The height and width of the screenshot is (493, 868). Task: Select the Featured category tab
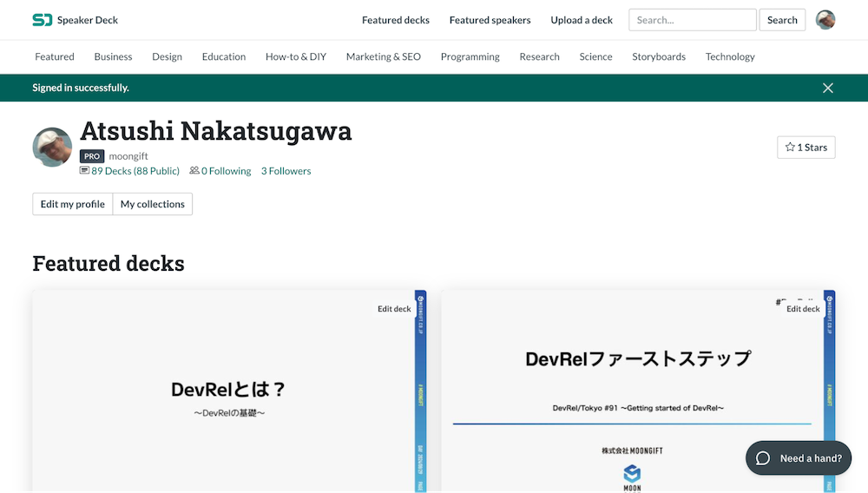tap(54, 56)
